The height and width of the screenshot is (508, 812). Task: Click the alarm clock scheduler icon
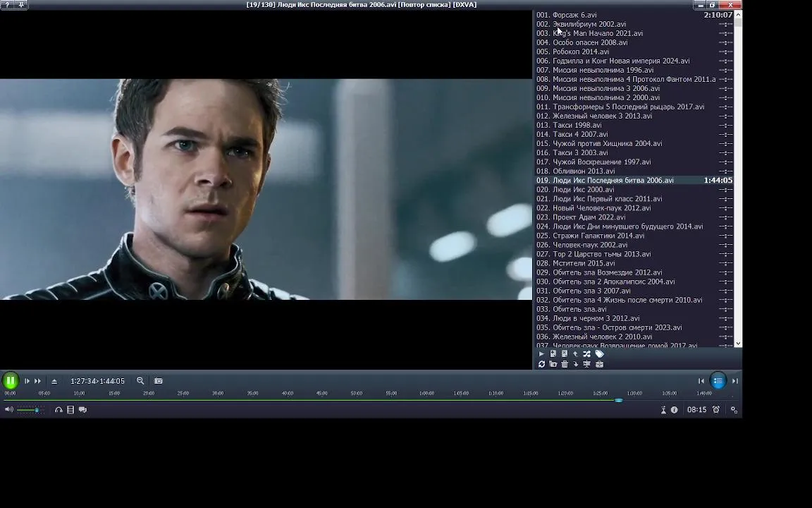point(716,409)
